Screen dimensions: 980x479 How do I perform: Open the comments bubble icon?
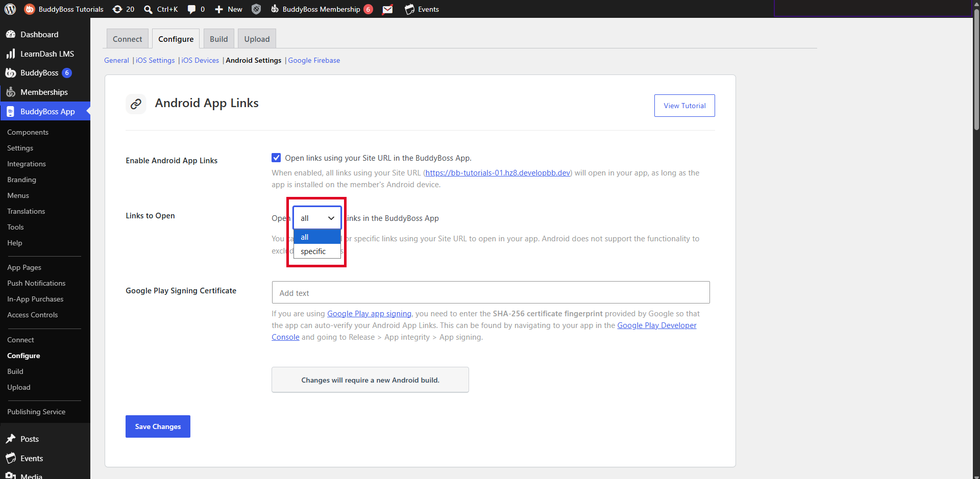[191, 9]
